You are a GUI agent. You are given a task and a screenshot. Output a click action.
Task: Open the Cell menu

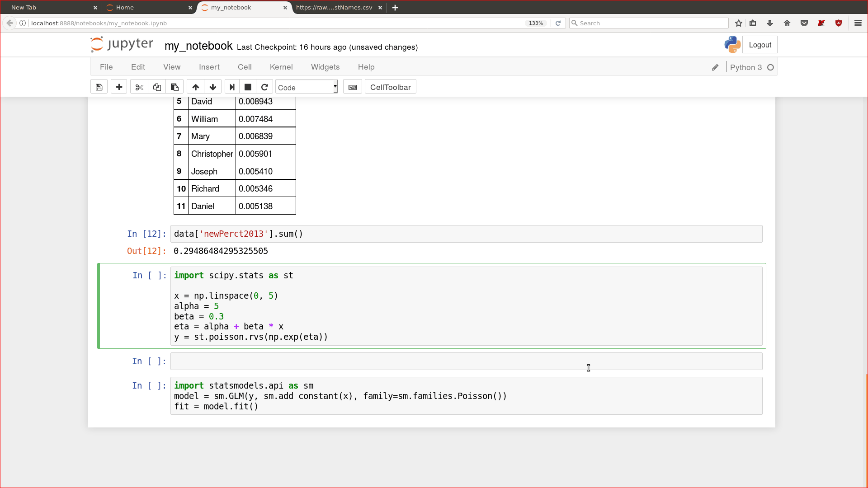click(x=245, y=67)
